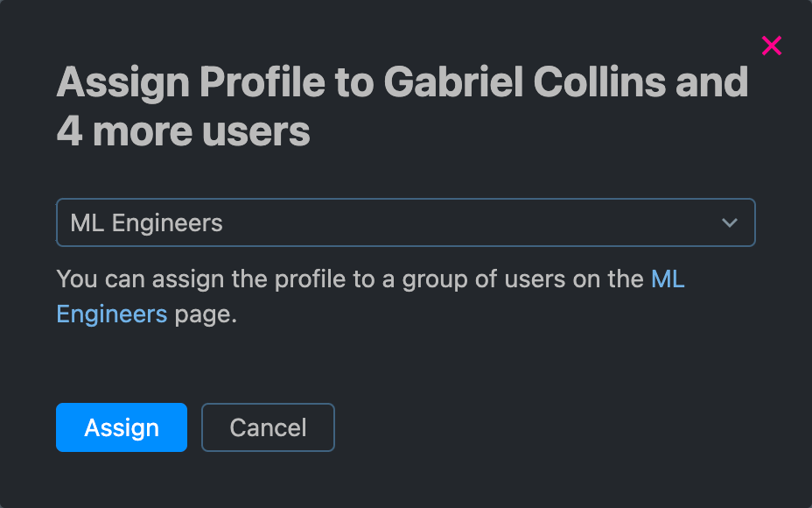Dismiss the modal using Cancel
This screenshot has width=812, height=508.
268,427
